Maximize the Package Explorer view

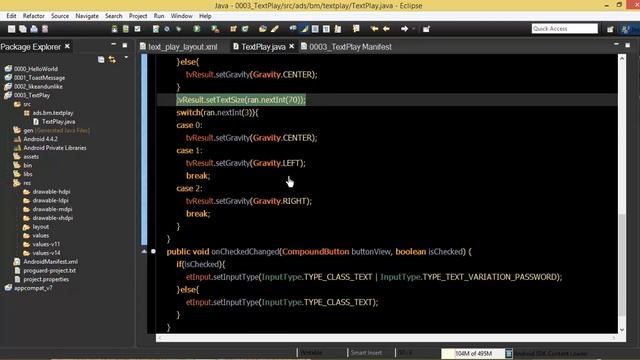click(x=125, y=45)
